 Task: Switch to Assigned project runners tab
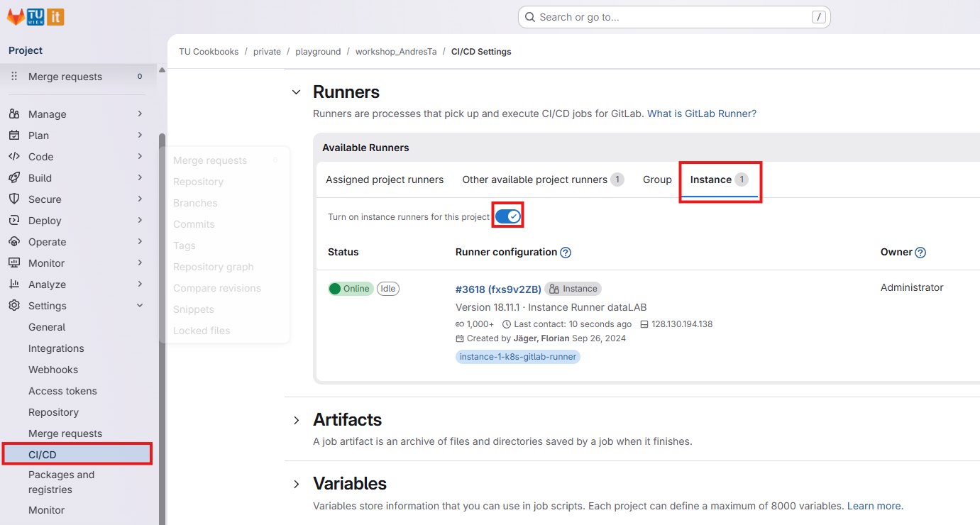tap(385, 179)
